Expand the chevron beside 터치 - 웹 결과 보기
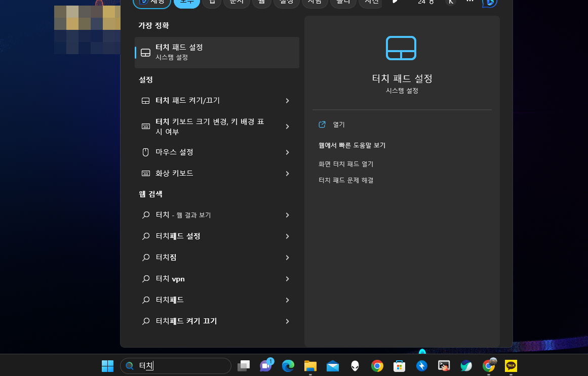This screenshot has width=588, height=376. [287, 215]
